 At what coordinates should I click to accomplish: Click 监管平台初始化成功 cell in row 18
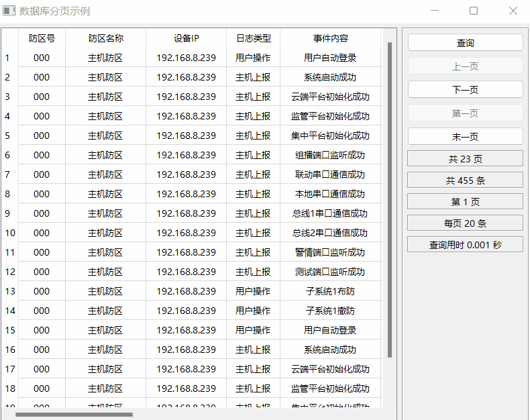point(330,388)
